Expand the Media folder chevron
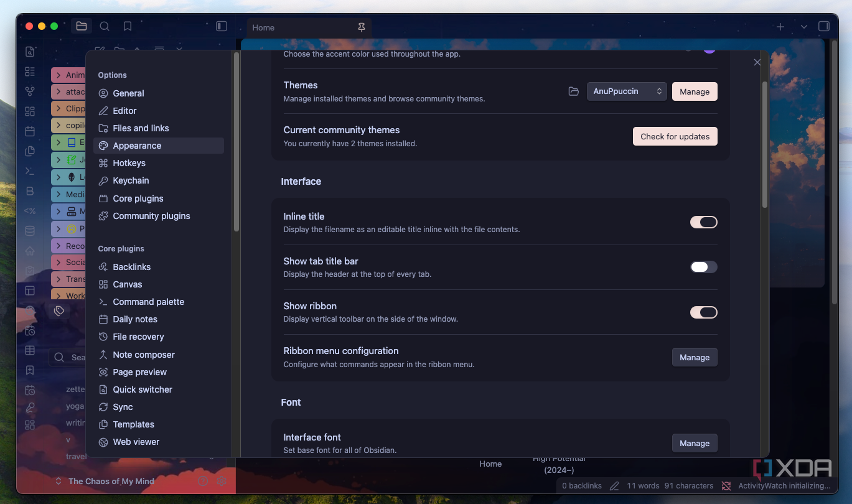Screen dimensions: 852x504 [x=59, y=194]
